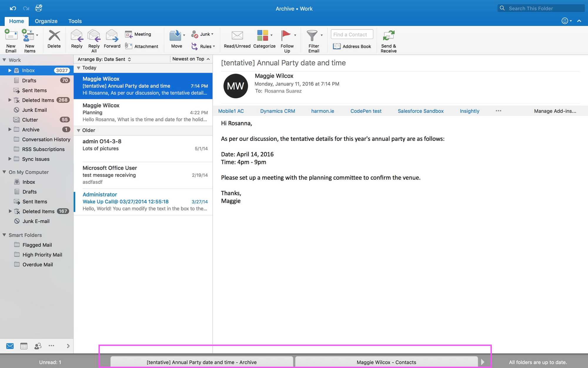Click the New Email icon
The width and height of the screenshot is (588, 368).
(x=11, y=40)
